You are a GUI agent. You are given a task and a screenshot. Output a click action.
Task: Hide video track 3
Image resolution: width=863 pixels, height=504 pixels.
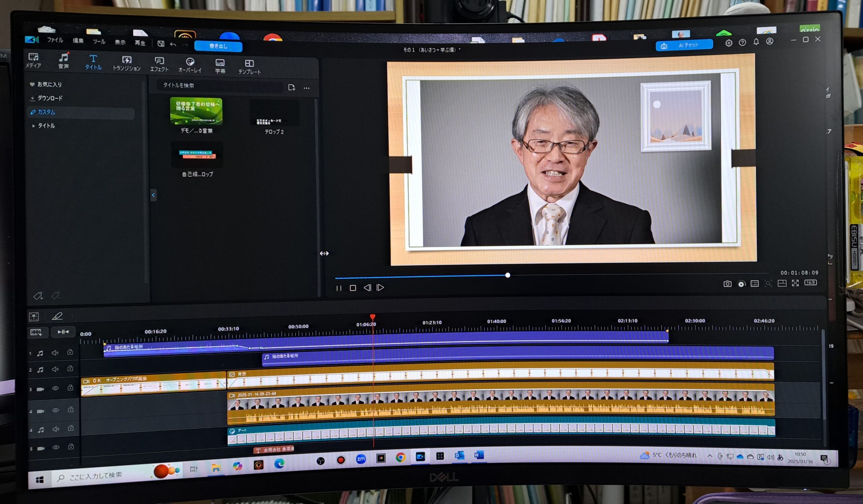pyautogui.click(x=55, y=389)
